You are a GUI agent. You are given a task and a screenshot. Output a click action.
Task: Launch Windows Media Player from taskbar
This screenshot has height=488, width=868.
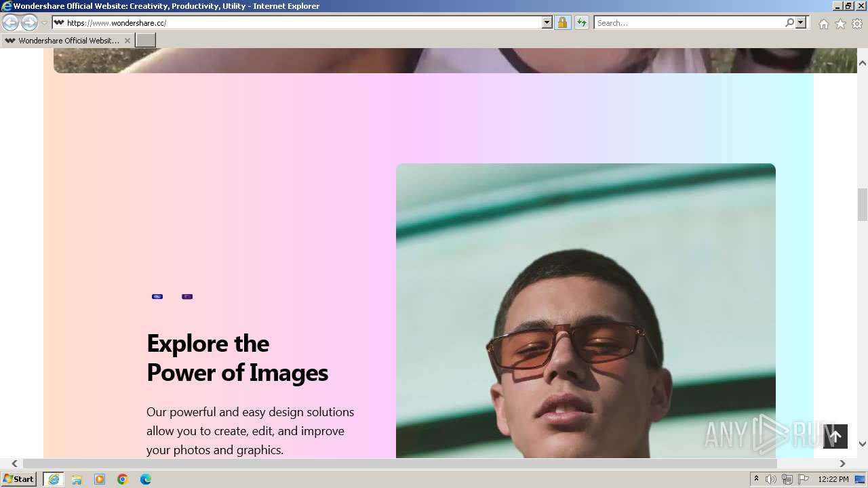100,479
